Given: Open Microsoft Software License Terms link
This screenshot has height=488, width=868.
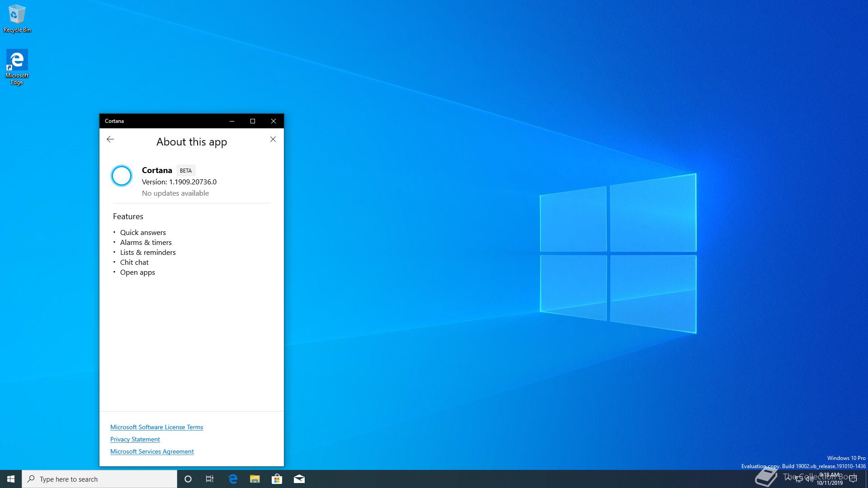Looking at the screenshot, I should pos(156,427).
